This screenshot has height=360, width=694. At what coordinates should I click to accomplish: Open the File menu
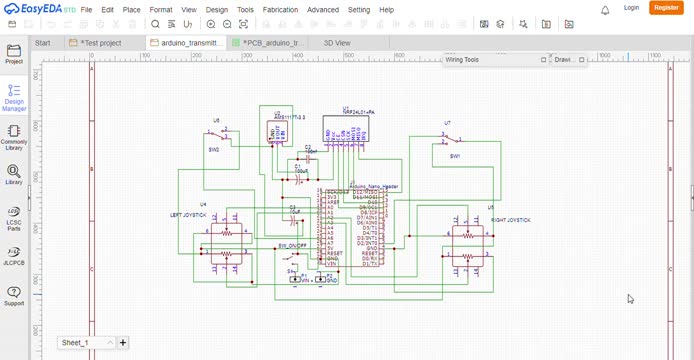pyautogui.click(x=86, y=10)
